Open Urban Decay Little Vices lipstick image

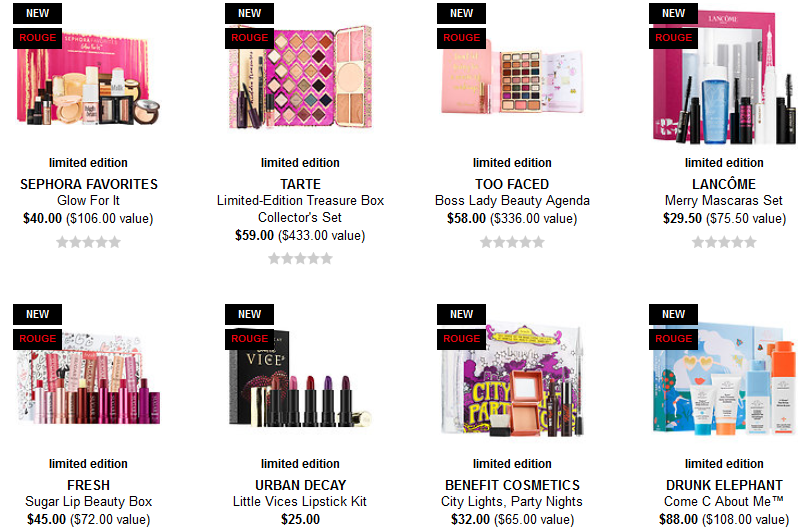(x=300, y=379)
